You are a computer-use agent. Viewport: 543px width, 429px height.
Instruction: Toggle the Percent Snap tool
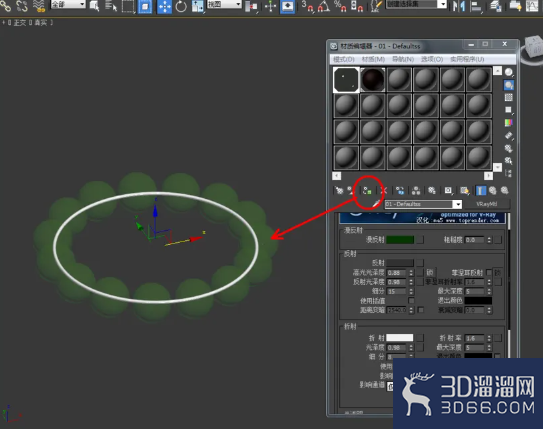tap(340, 6)
